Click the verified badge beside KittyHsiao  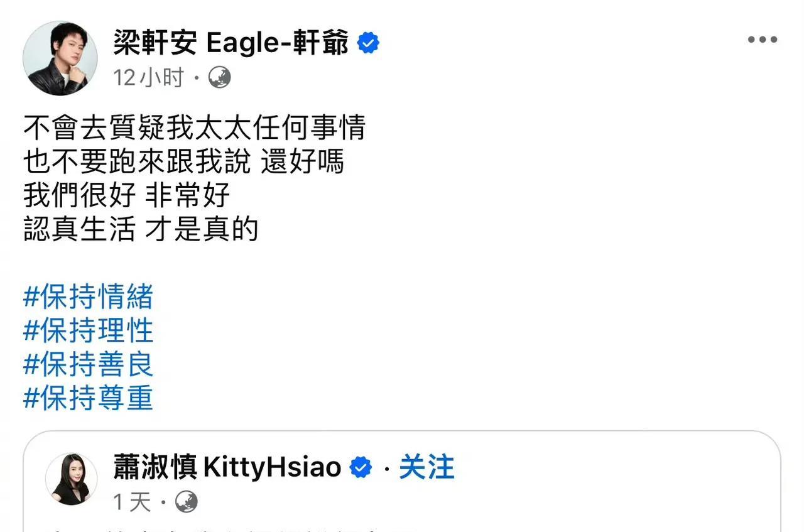(x=361, y=468)
